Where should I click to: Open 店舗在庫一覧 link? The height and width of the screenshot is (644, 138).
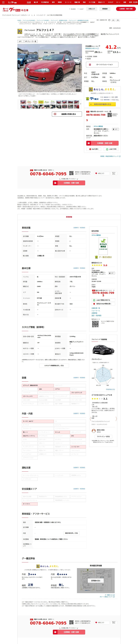click(96, 308)
